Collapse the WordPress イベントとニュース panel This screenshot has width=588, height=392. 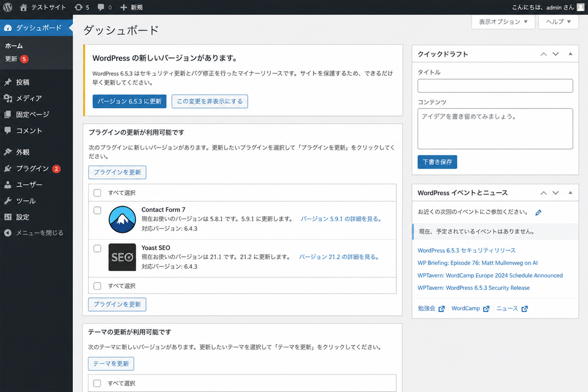[570, 193]
